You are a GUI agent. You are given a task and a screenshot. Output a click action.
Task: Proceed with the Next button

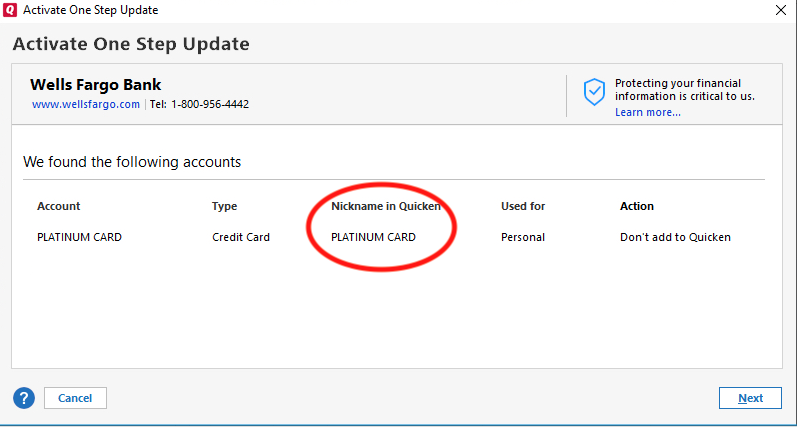click(x=750, y=398)
